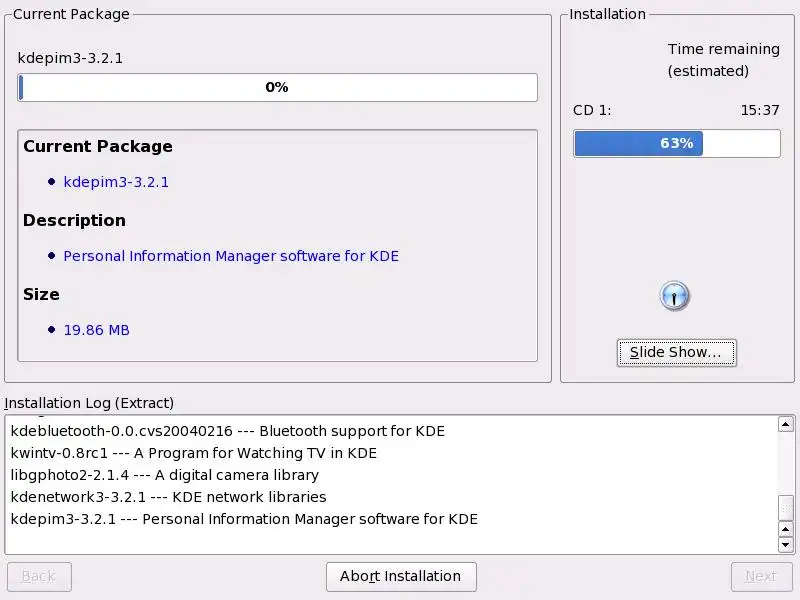The image size is (800, 600).
Task: Select the kwintv-0.8rc1 log line
Action: coord(193,453)
